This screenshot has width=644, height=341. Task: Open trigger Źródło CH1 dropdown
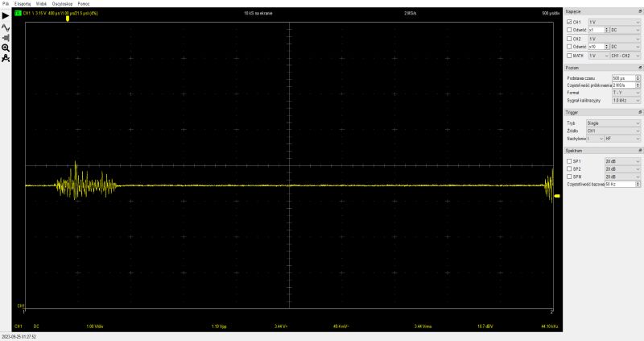coord(613,131)
